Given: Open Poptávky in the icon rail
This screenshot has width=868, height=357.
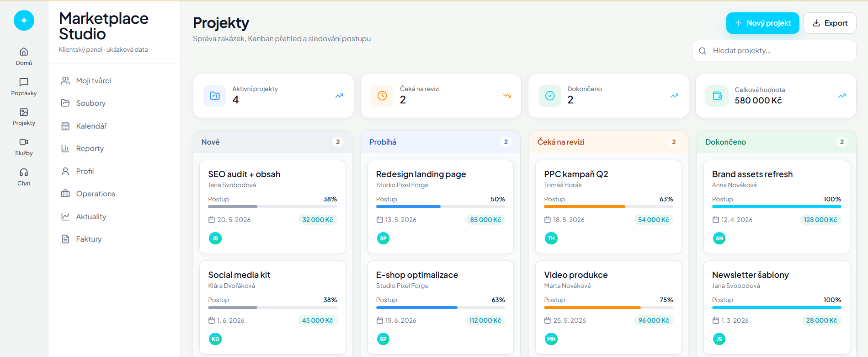Looking at the screenshot, I should (24, 87).
